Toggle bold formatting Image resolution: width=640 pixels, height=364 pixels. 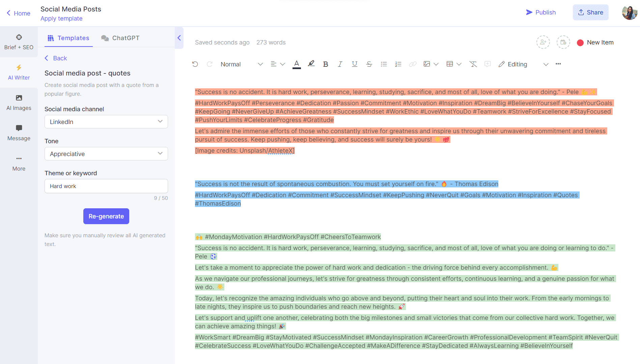(326, 64)
